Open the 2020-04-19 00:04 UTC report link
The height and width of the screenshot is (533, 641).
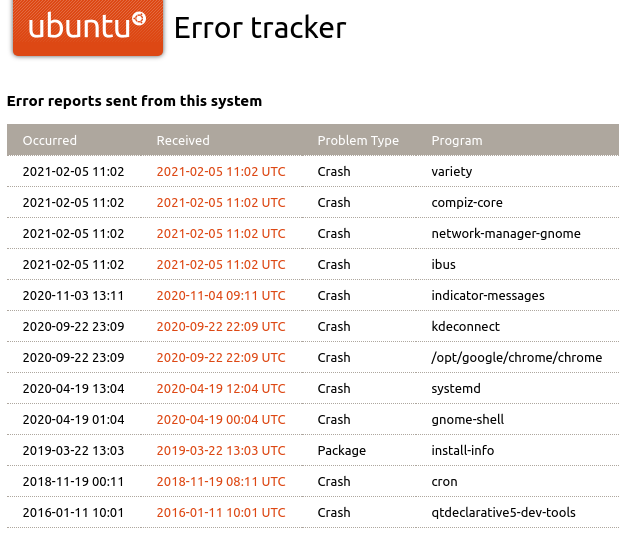[x=221, y=419]
